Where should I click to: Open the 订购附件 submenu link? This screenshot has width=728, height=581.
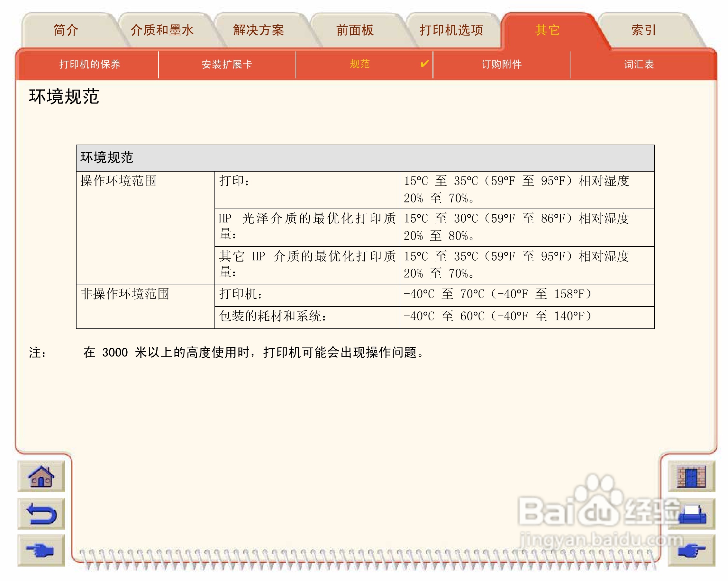[x=501, y=64]
